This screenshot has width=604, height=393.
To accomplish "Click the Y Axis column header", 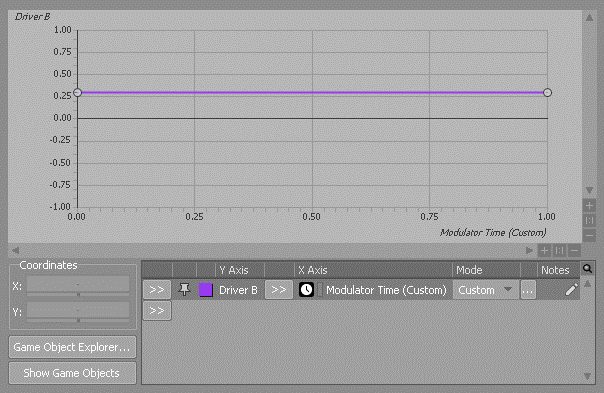I will 240,270.
